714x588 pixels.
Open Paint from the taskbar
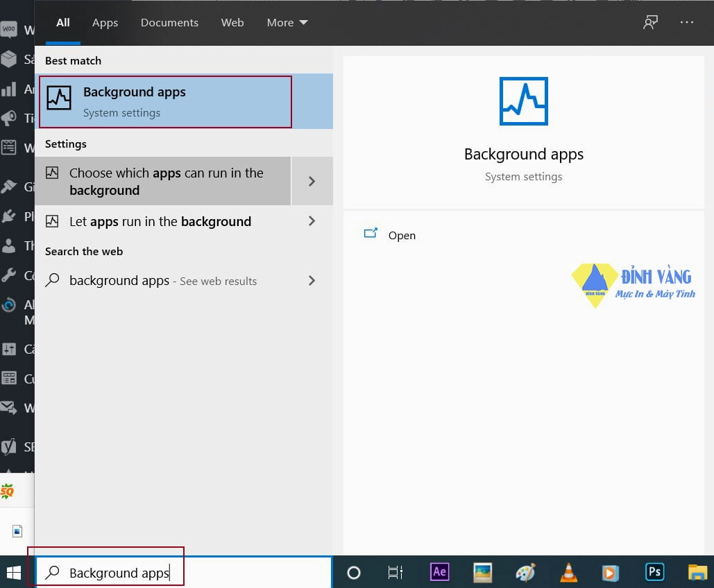525,572
